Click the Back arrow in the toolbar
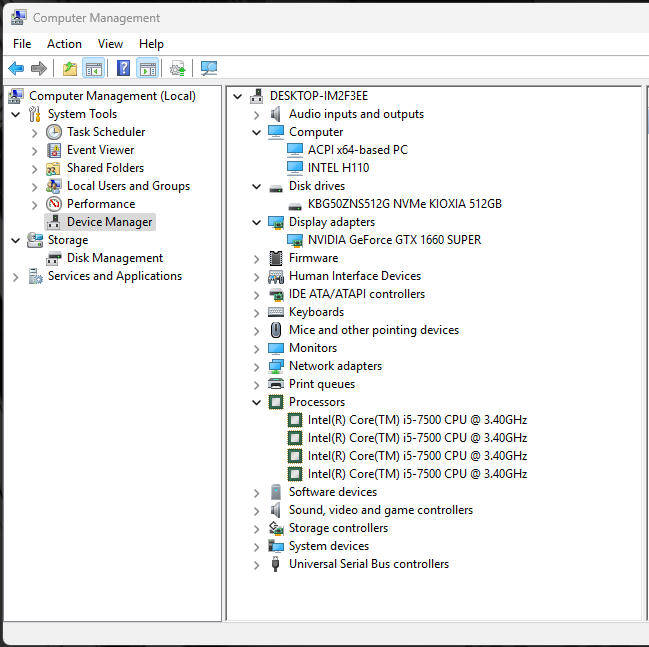 16,68
